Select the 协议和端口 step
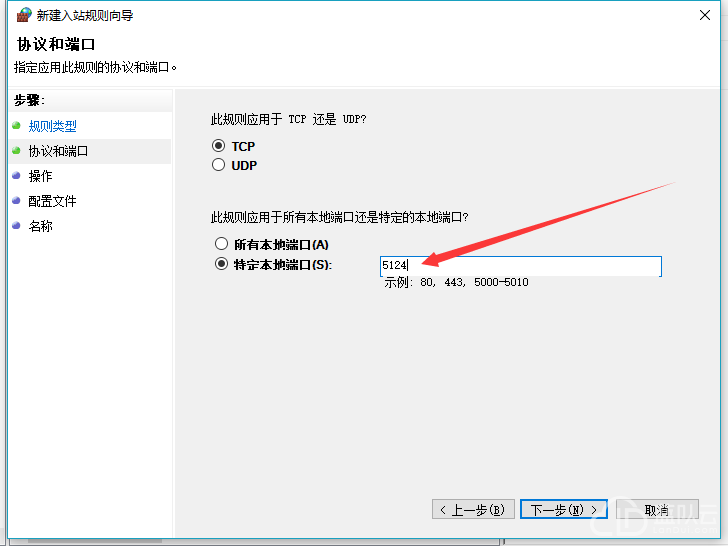The width and height of the screenshot is (728, 546). click(x=58, y=151)
